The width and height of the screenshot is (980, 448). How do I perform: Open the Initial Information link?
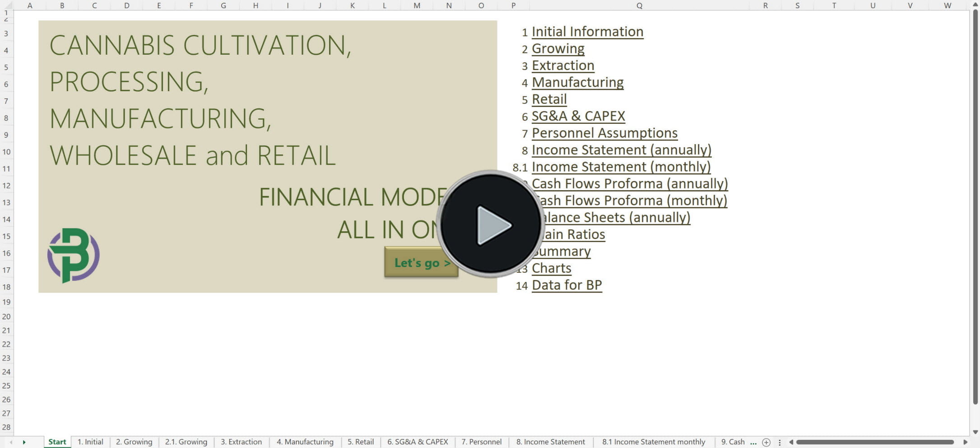pyautogui.click(x=587, y=32)
